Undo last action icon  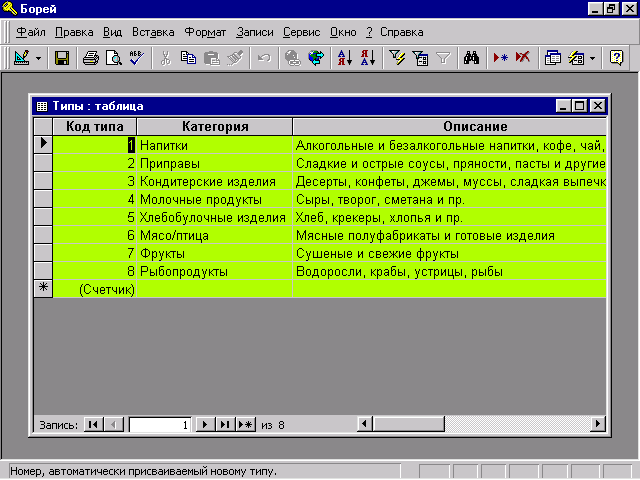click(x=264, y=58)
